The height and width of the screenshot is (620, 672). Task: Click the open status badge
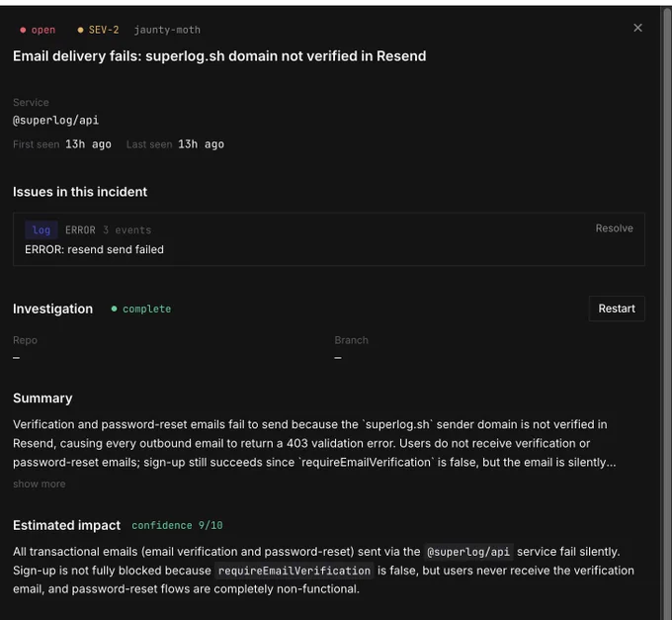[38, 30]
